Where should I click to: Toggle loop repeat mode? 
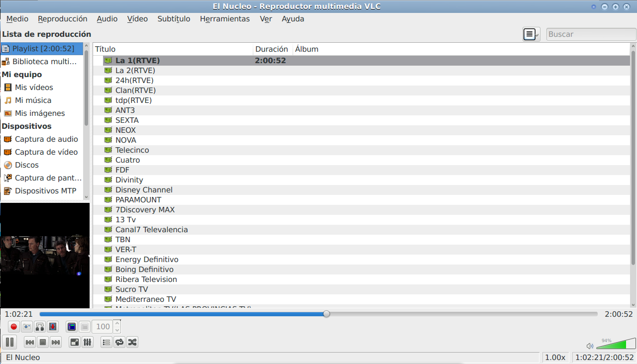point(119,342)
